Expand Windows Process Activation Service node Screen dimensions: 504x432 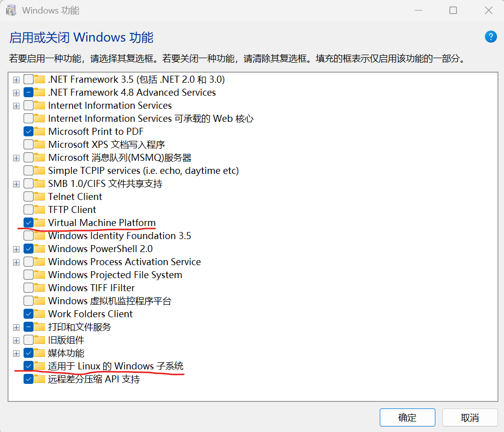click(x=16, y=262)
